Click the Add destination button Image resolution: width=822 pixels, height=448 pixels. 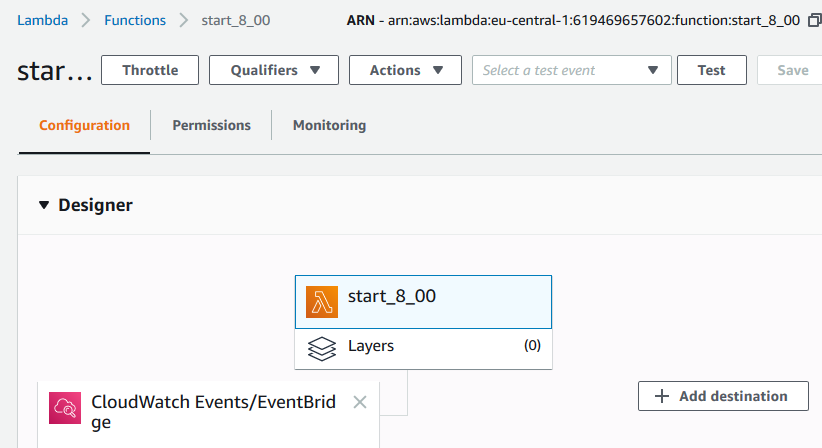click(723, 396)
